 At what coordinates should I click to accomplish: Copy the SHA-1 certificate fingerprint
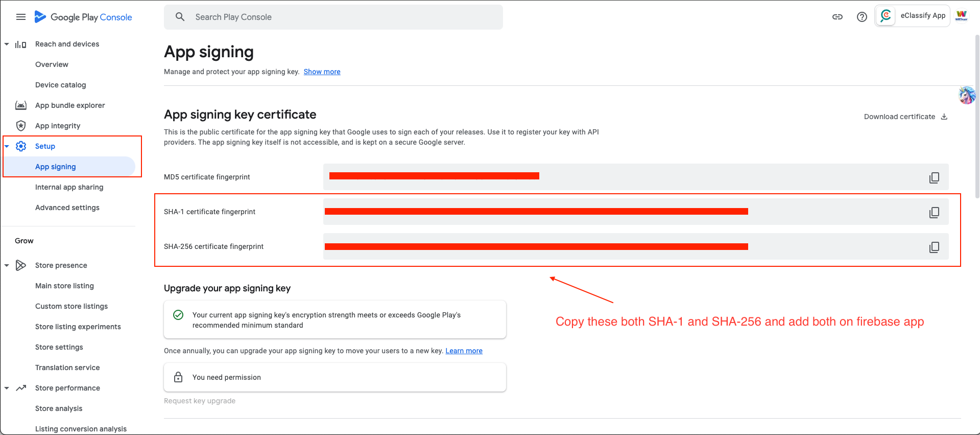click(x=934, y=212)
